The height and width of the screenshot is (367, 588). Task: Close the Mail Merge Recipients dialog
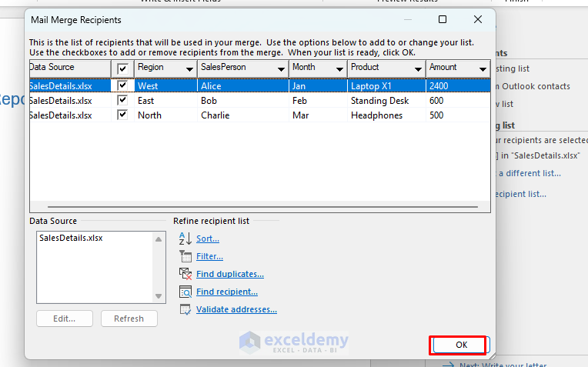(478, 19)
